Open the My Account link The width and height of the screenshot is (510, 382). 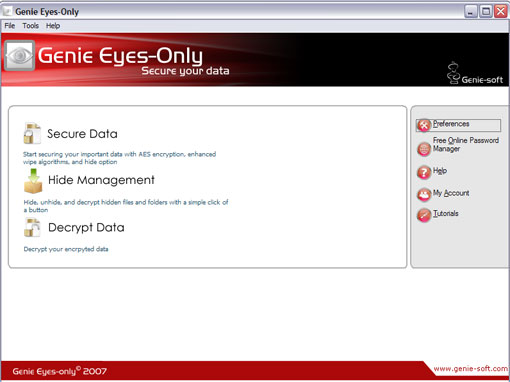click(x=451, y=193)
